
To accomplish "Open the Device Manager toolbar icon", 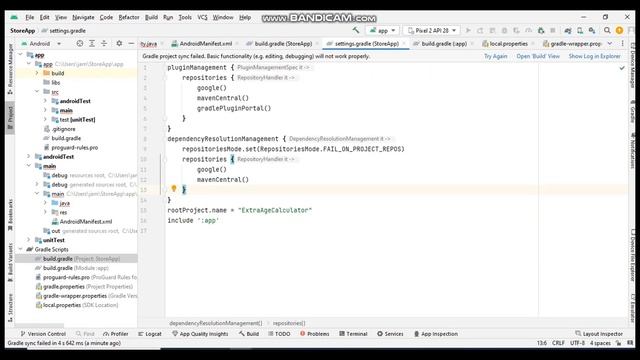I will coord(580,31).
